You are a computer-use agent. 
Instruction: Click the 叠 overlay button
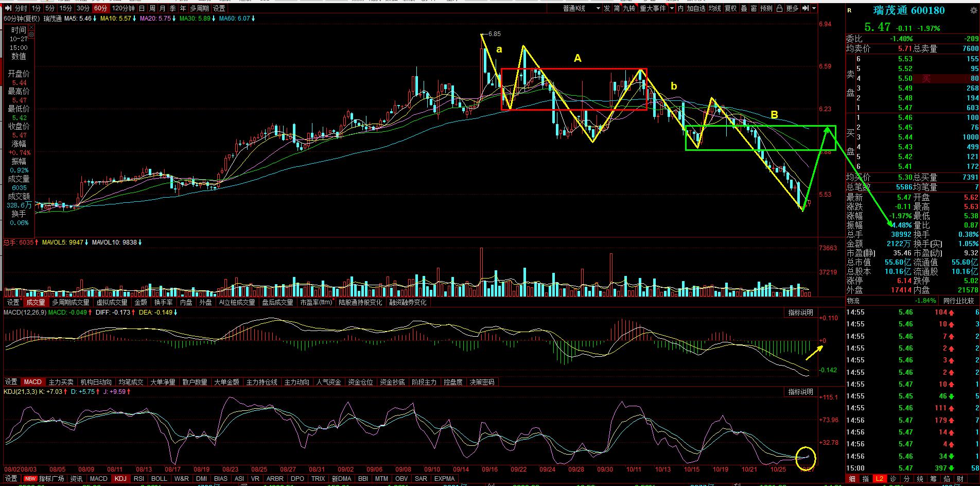tap(744, 8)
